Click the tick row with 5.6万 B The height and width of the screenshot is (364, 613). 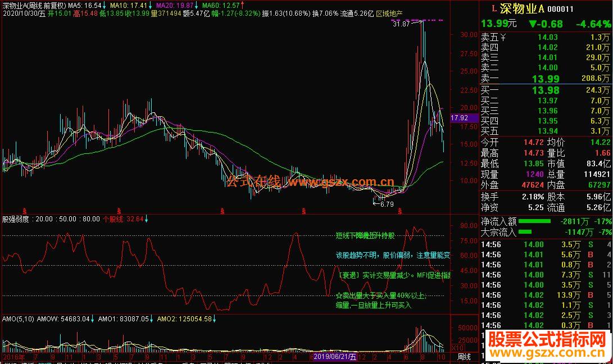[x=546, y=255]
